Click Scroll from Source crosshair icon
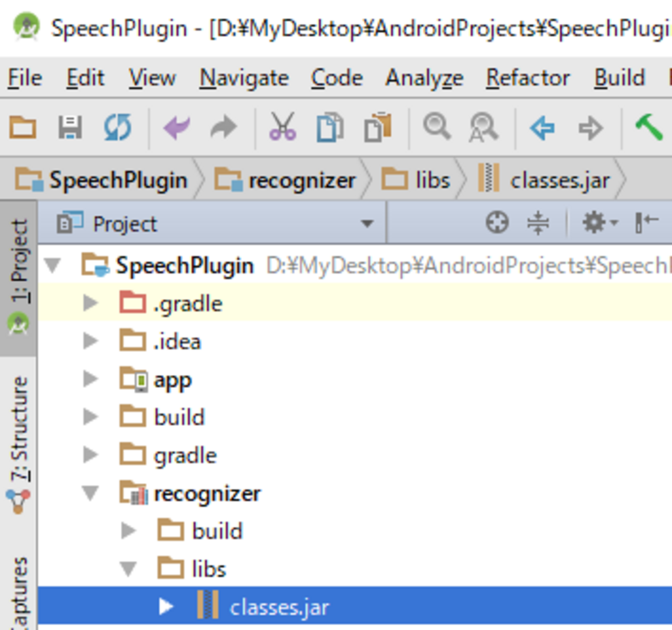The height and width of the screenshot is (630, 672). pos(497,223)
